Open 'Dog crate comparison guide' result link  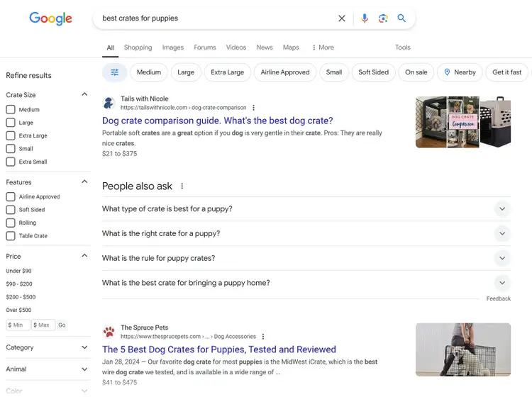click(x=218, y=121)
